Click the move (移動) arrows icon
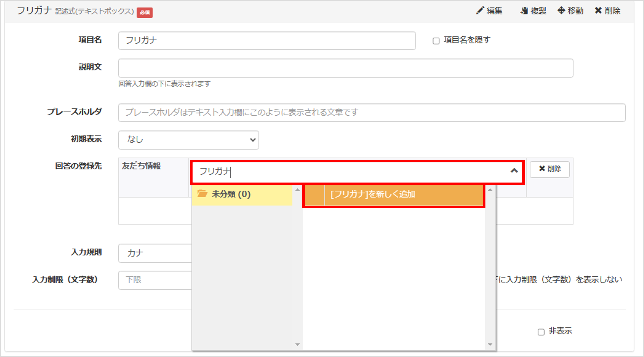The height and width of the screenshot is (357, 644). (x=561, y=11)
